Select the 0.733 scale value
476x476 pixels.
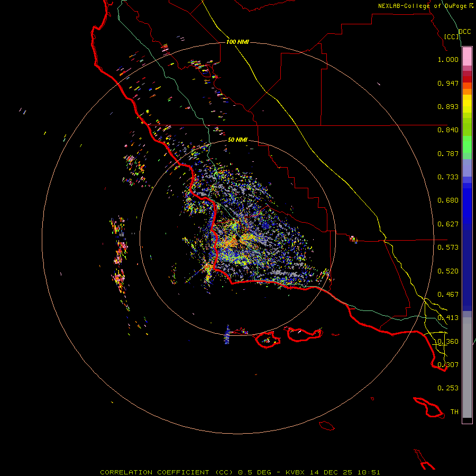(x=448, y=177)
